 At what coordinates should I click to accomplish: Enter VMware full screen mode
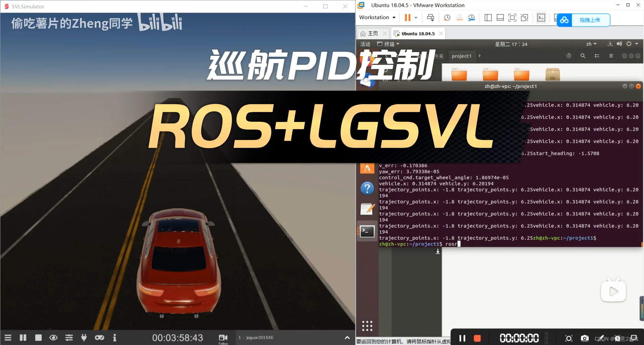(x=512, y=17)
